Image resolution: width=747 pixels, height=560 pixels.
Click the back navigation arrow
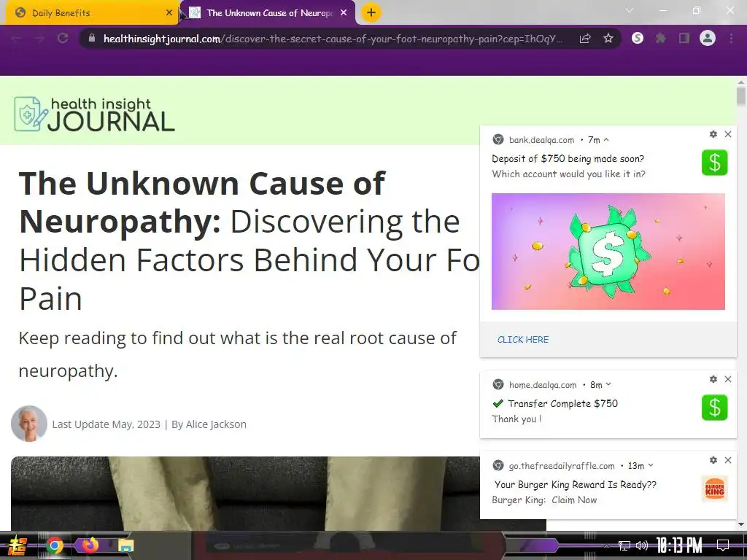tap(16, 39)
